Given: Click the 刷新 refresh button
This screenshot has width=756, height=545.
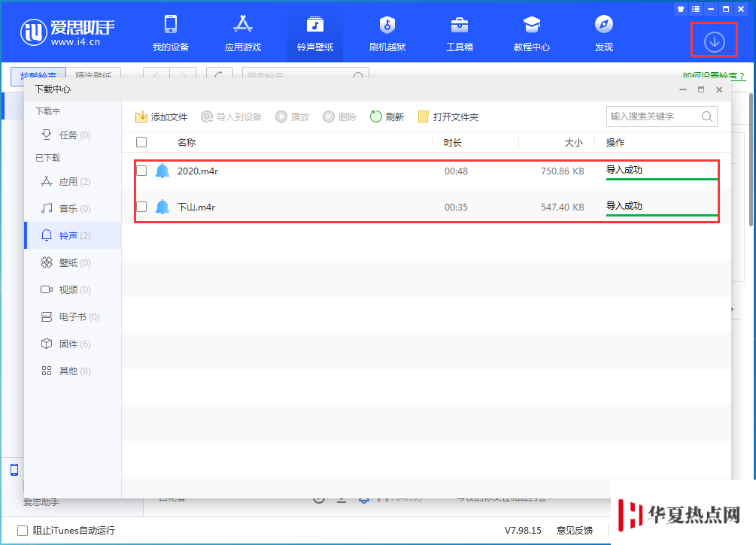Looking at the screenshot, I should coord(387,117).
